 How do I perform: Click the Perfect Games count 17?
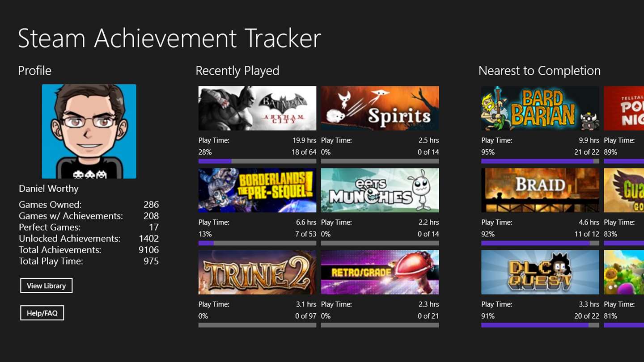pyautogui.click(x=154, y=227)
